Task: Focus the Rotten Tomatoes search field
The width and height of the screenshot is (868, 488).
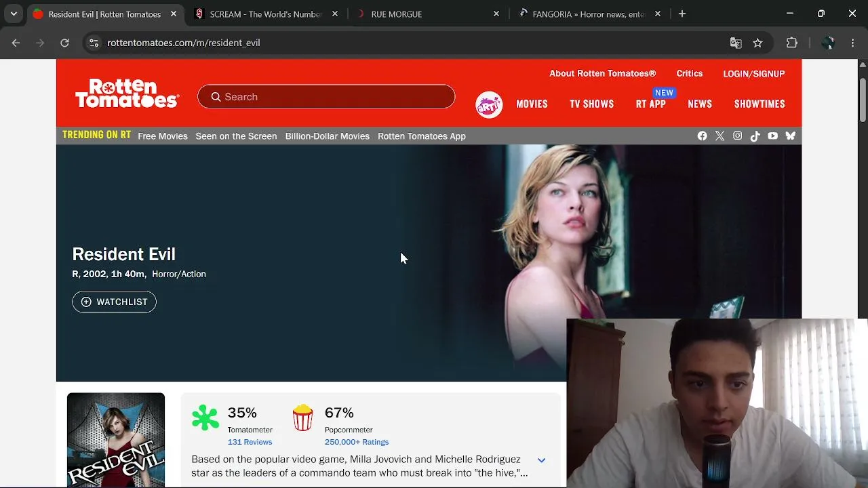Action: tap(326, 97)
